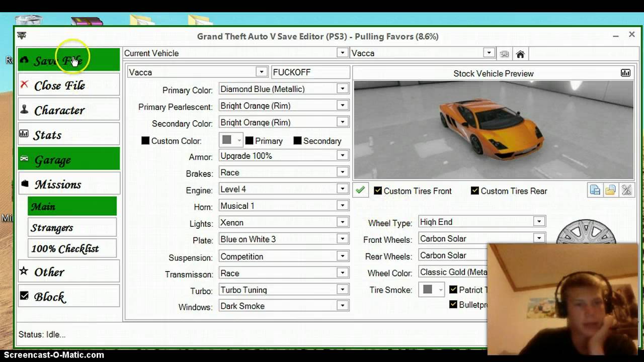Click the wheel rim preview image
Image resolution: width=644 pixels, height=362 pixels.
pos(586,232)
